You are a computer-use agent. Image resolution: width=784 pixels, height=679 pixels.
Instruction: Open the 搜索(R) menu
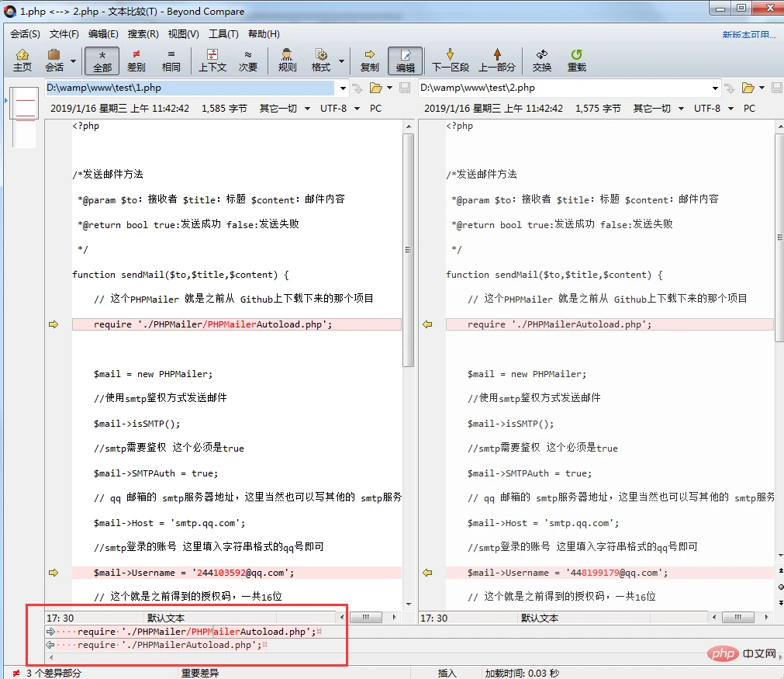pyautogui.click(x=143, y=34)
